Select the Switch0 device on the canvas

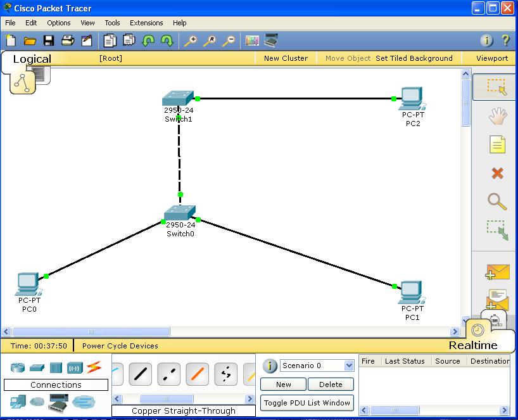(180, 213)
